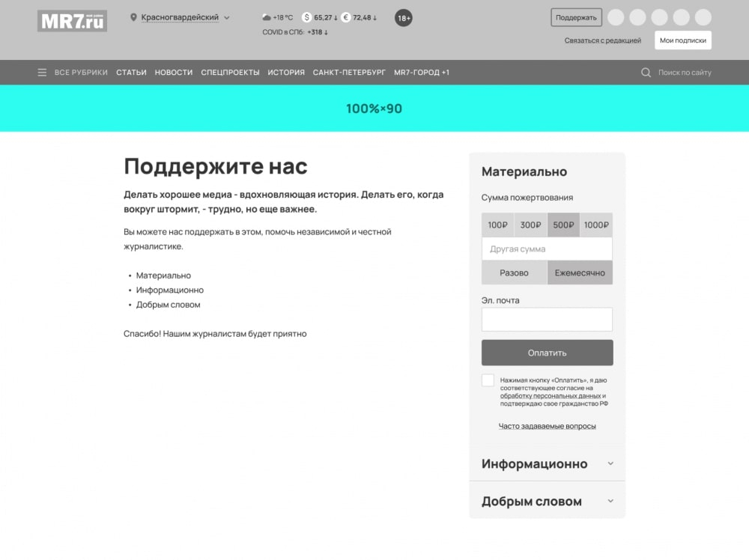The image size is (749, 560).
Task: Click the 18+ age badge
Action: point(404,18)
